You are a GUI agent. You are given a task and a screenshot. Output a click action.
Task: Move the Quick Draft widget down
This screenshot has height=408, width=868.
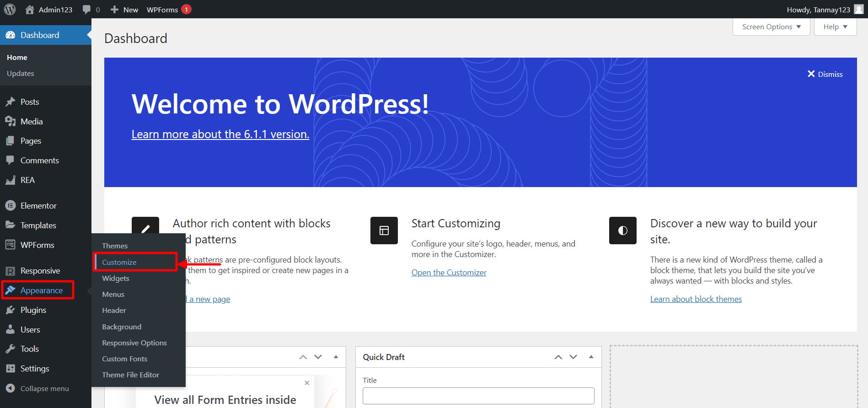click(x=573, y=357)
